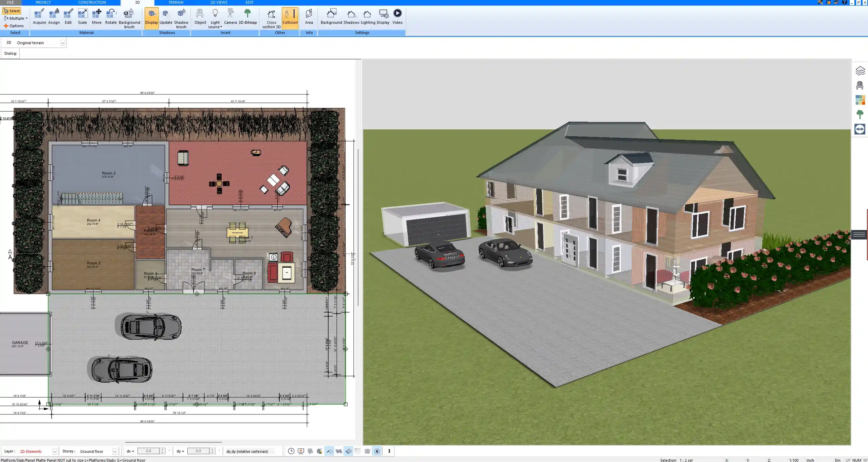Click the dy value stepper arrows

[213, 451]
